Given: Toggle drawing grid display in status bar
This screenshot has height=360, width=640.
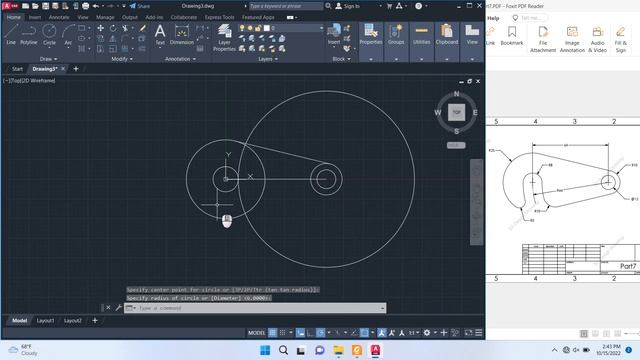Looking at the screenshot, I should (273, 333).
